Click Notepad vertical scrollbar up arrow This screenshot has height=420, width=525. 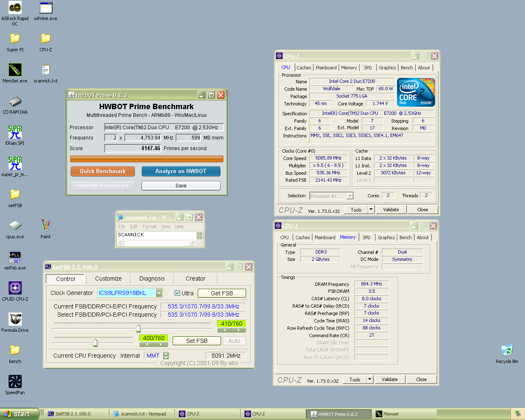click(200, 234)
